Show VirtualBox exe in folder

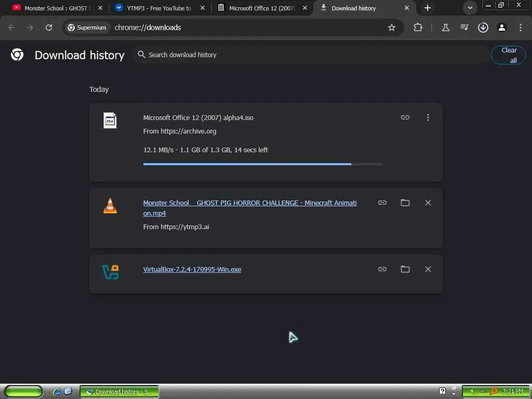click(x=405, y=269)
